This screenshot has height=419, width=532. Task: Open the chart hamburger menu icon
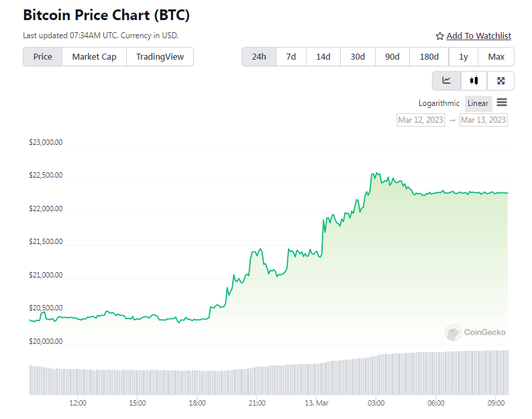click(502, 103)
